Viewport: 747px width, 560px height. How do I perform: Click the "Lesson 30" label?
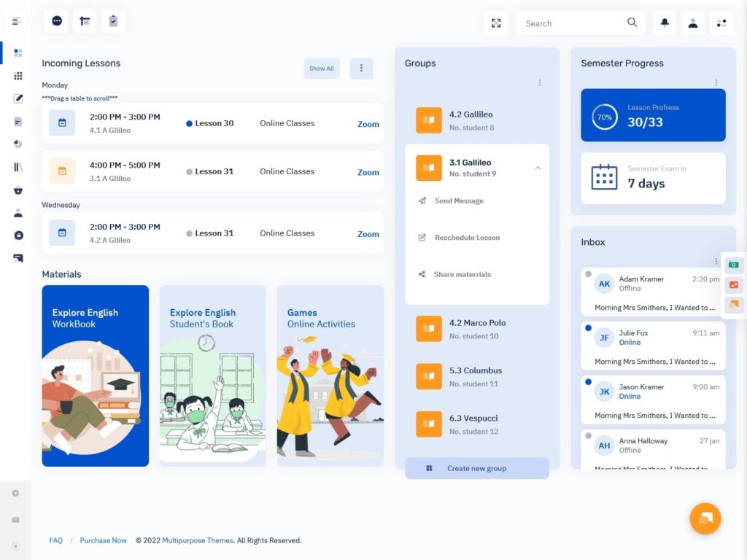[214, 123]
